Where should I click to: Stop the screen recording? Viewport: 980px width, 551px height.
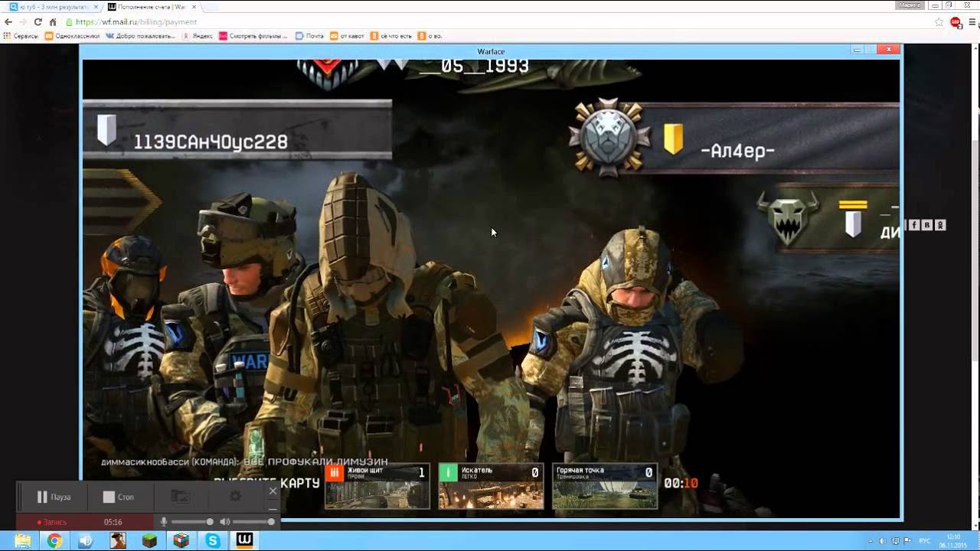119,497
